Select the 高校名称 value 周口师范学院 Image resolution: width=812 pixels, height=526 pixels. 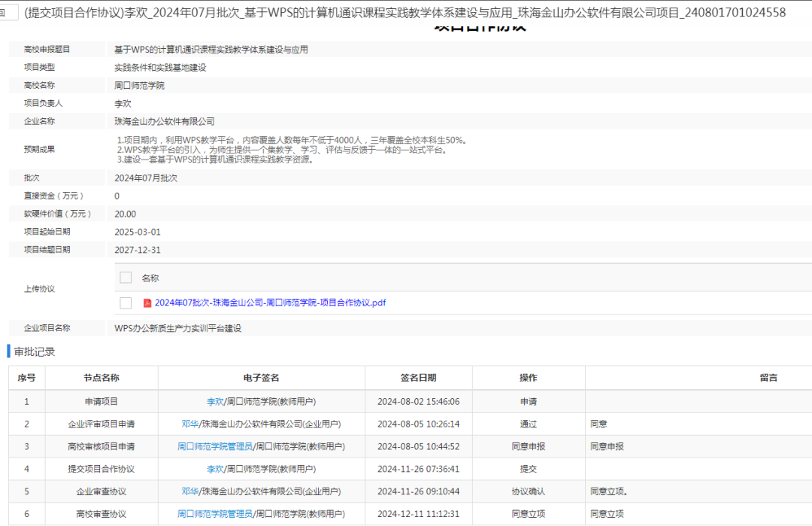click(139, 86)
